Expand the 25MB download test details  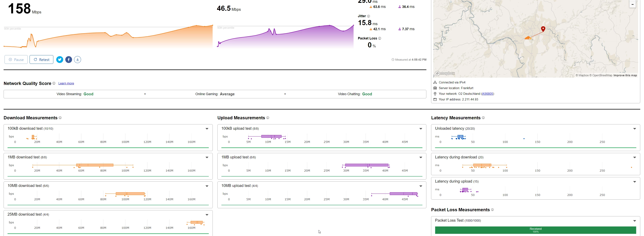click(x=207, y=215)
